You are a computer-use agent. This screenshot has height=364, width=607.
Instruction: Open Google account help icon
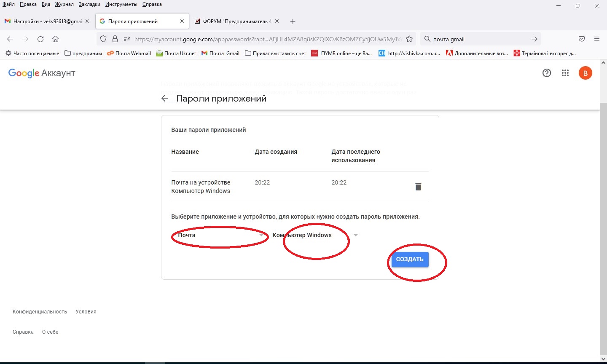pyautogui.click(x=547, y=73)
